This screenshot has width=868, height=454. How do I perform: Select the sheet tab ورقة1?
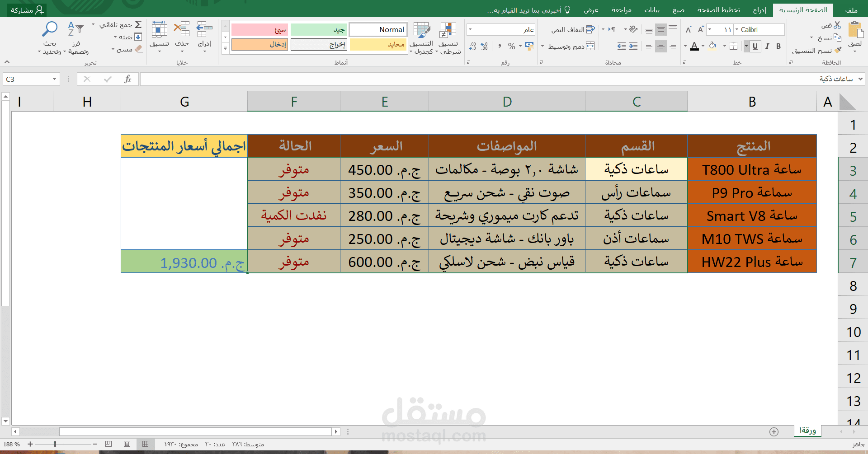[x=807, y=431]
